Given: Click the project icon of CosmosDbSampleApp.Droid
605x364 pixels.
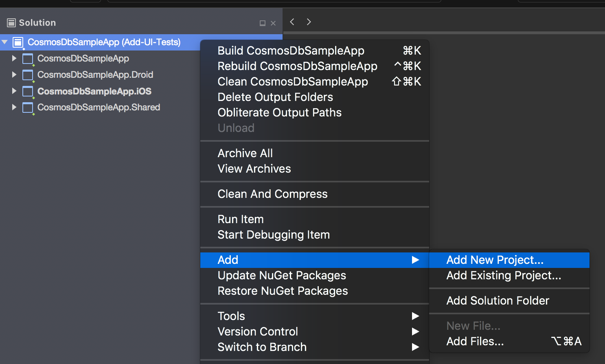Looking at the screenshot, I should [28, 75].
